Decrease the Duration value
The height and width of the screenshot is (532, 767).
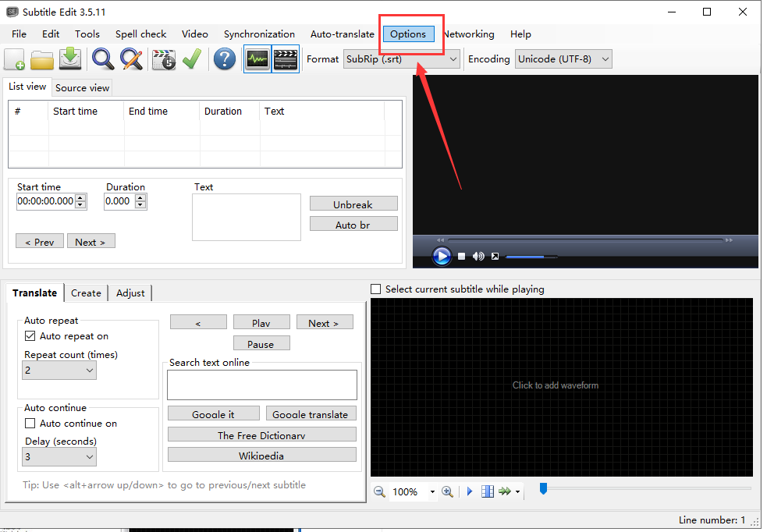tap(140, 205)
